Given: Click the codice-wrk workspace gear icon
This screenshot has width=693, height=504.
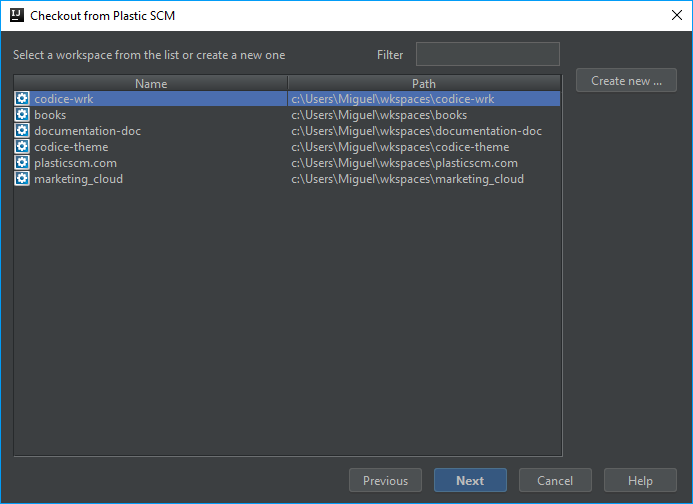Looking at the screenshot, I should [22, 99].
